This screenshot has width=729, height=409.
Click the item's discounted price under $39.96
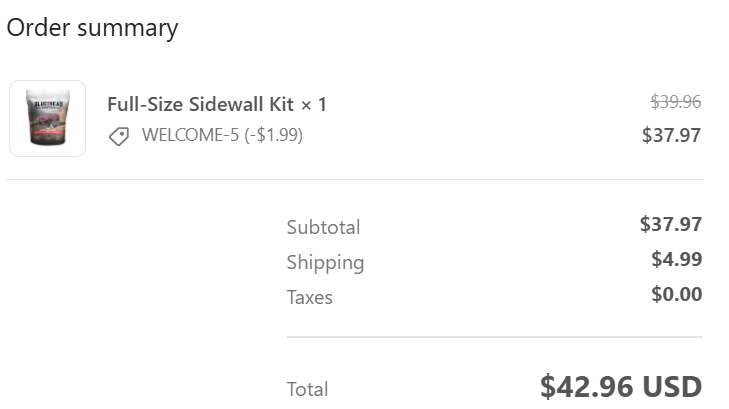671,134
